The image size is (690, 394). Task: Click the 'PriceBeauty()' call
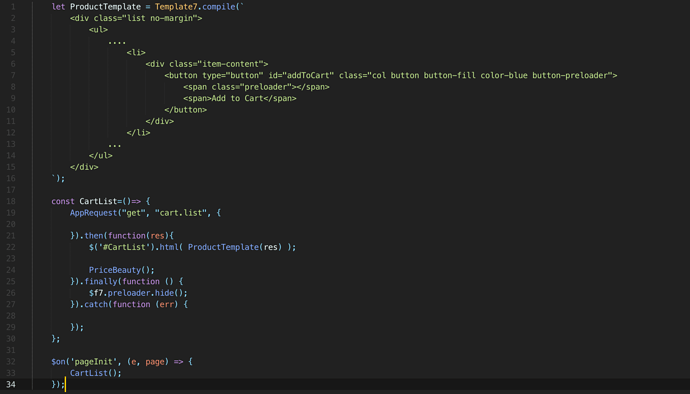(119, 270)
